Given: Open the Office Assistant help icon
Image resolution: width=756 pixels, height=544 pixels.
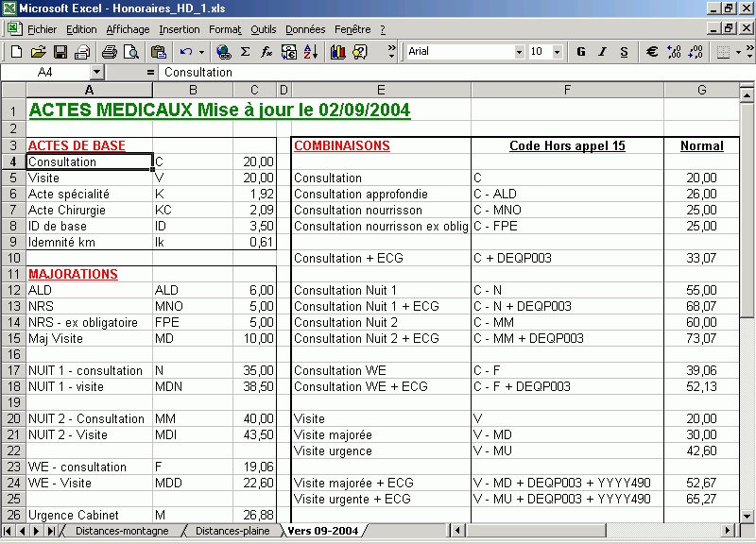Looking at the screenshot, I should (x=360, y=52).
